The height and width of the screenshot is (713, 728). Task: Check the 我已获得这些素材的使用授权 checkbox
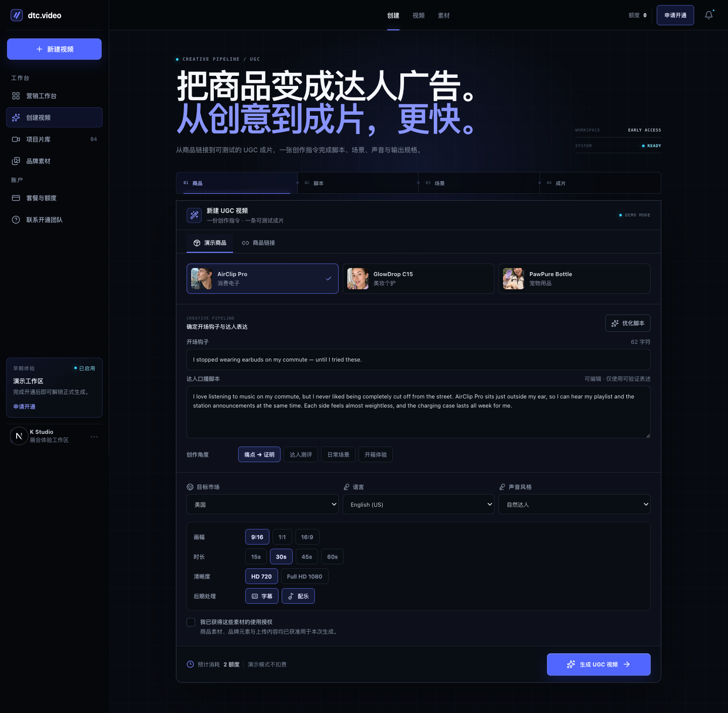tap(191, 622)
